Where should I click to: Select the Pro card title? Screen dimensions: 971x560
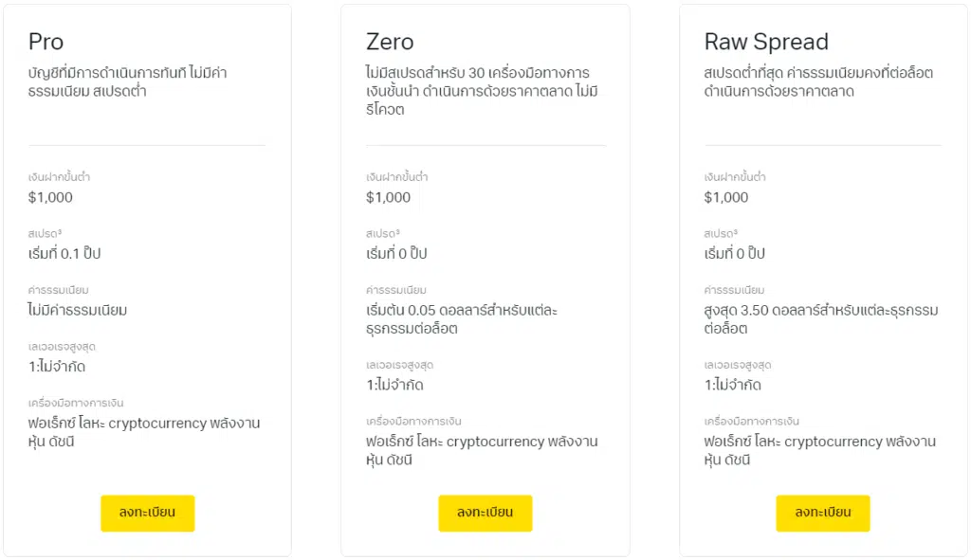[x=46, y=42]
